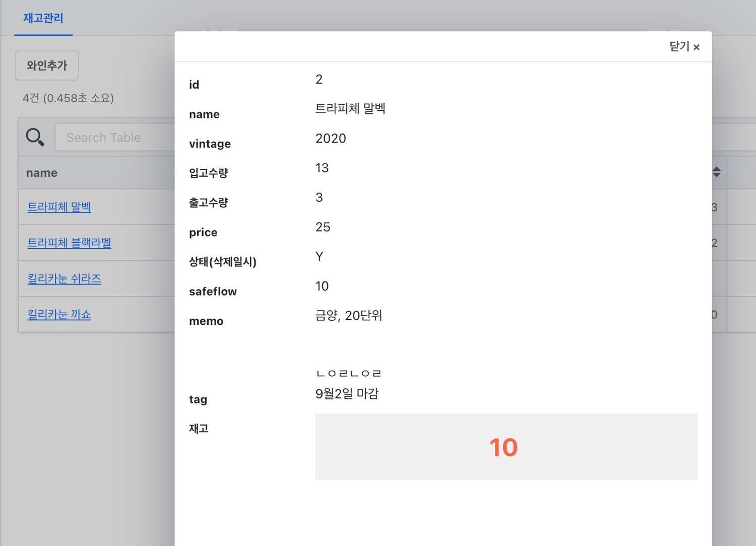Click the magnifier search icon

click(x=35, y=137)
